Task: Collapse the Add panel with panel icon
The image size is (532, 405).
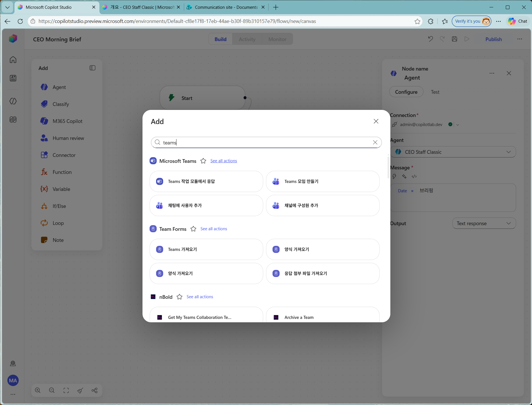Action: [x=92, y=68]
